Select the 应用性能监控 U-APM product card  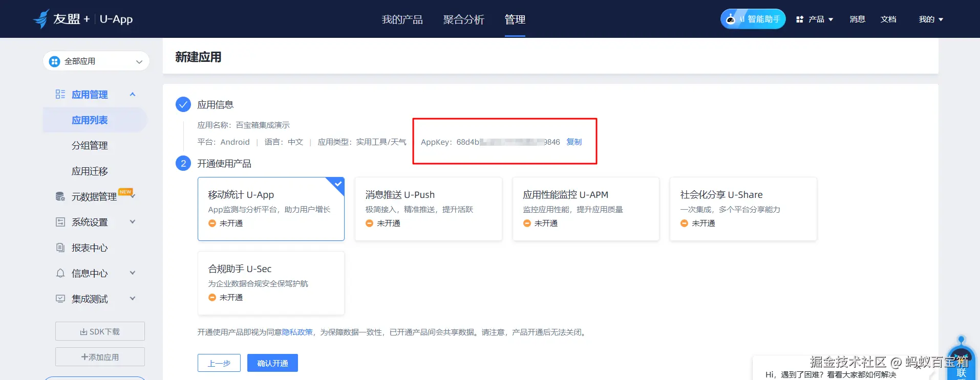tap(586, 209)
